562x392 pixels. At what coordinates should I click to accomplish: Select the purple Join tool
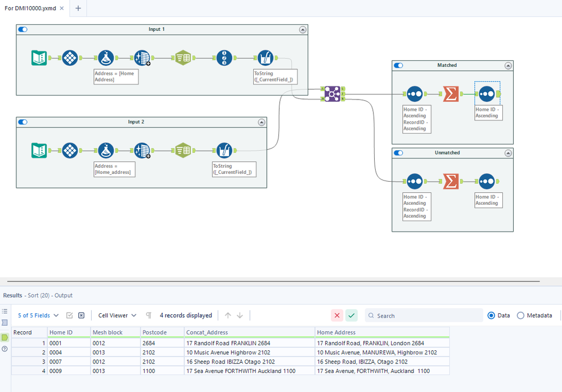[x=332, y=94]
